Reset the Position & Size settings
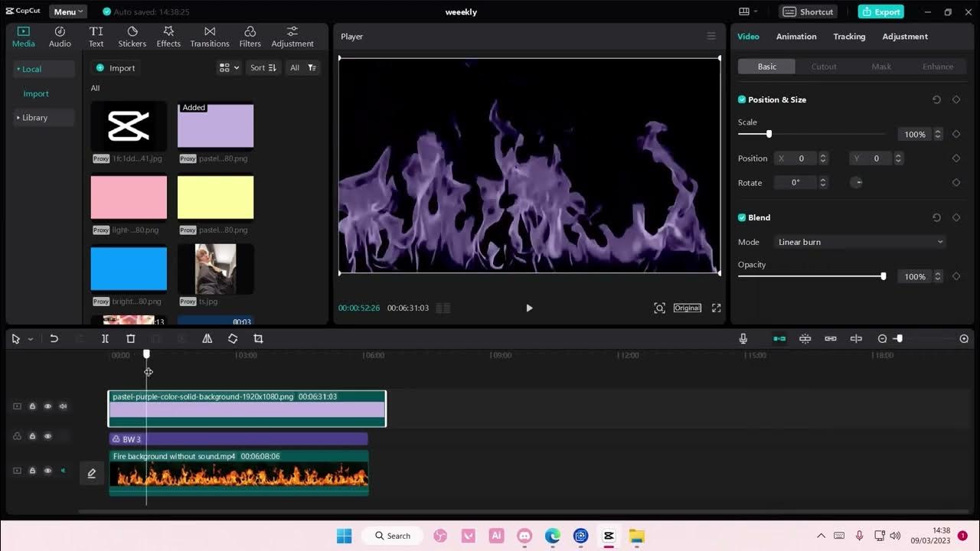980x551 pixels. [x=936, y=99]
